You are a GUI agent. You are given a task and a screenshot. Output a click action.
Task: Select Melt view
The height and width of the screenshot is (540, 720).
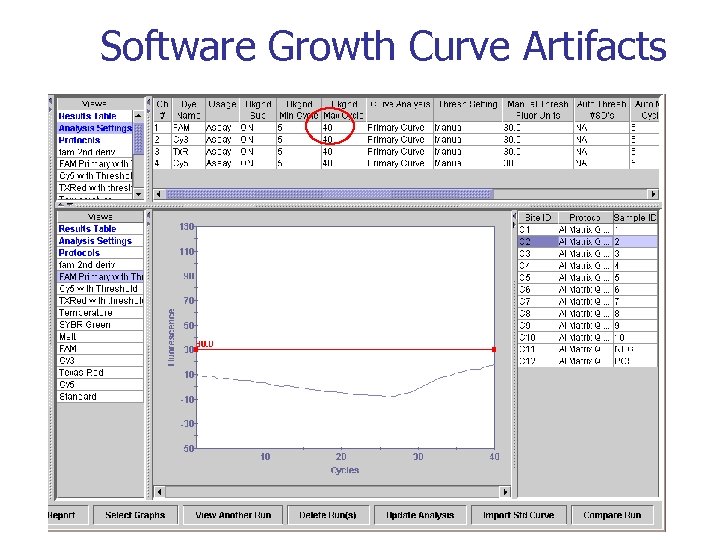click(x=100, y=336)
